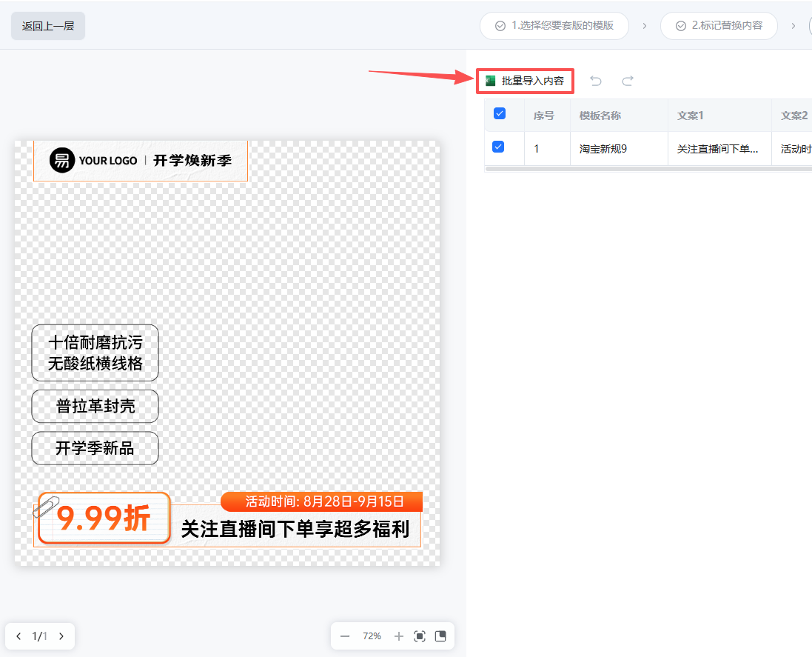Click the previous page chevron
Screen dimensions: 812x657
click(19, 636)
